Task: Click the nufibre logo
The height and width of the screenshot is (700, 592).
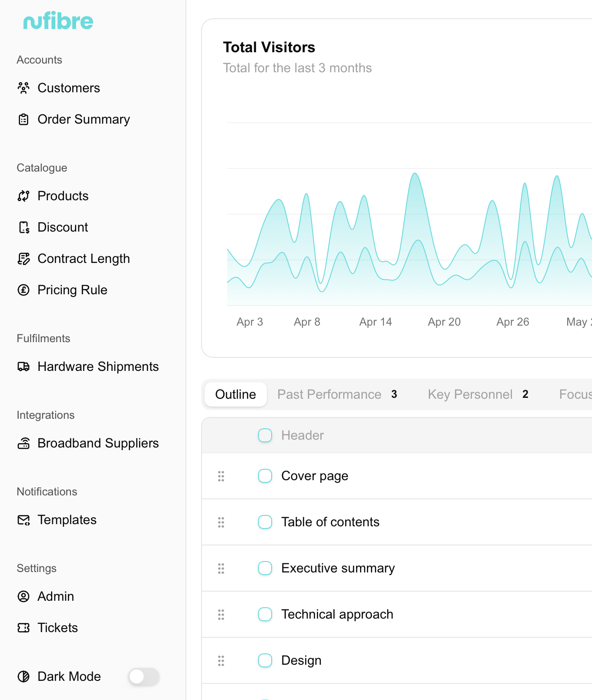Action: coord(58,21)
